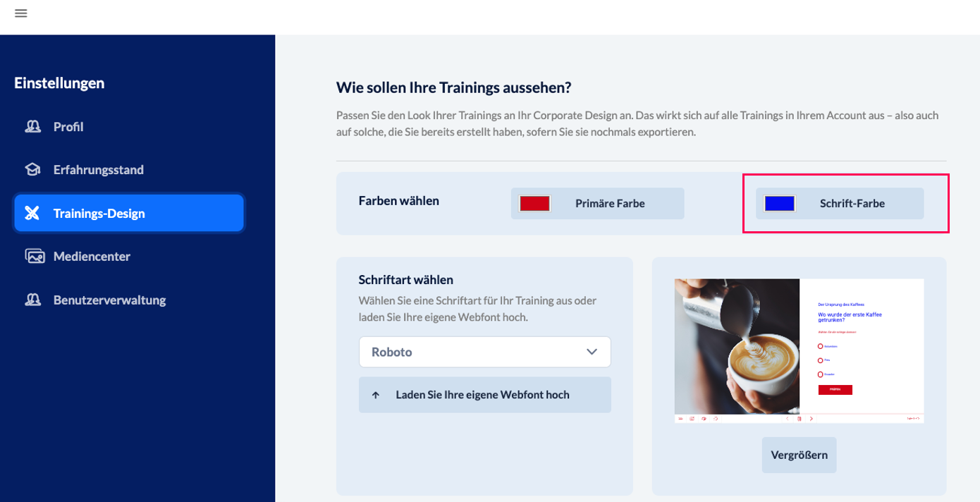
Task: Click the upload arrow icon for webfont
Action: click(x=376, y=395)
